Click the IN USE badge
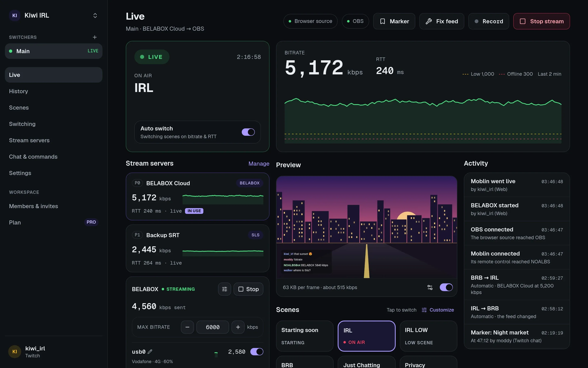Image resolution: width=588 pixels, height=368 pixels. tap(194, 211)
